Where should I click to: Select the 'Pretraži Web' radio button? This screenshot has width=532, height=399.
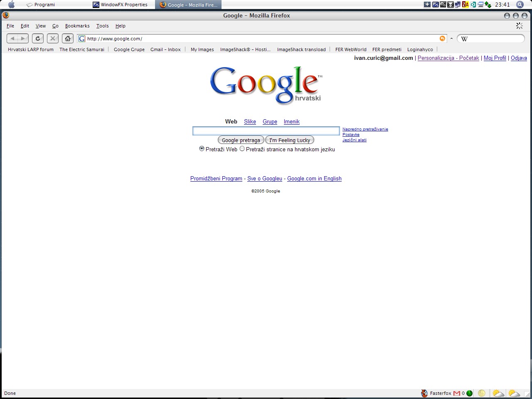202,149
